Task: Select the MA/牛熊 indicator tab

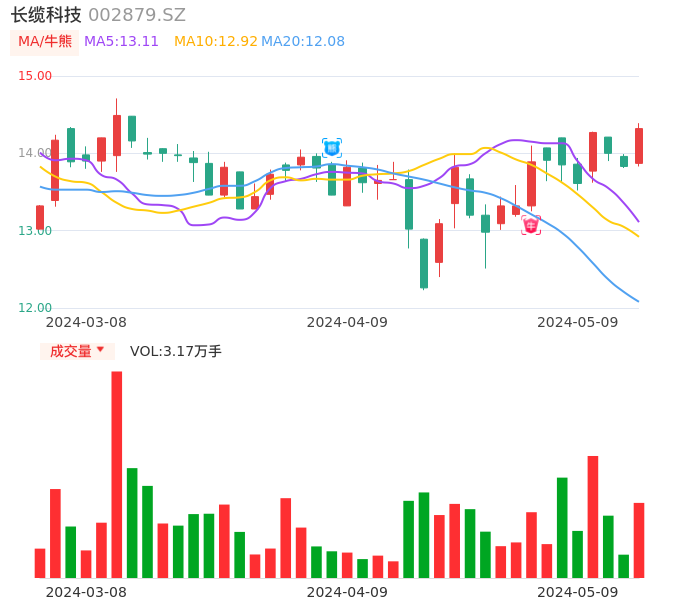Action: click(45, 42)
